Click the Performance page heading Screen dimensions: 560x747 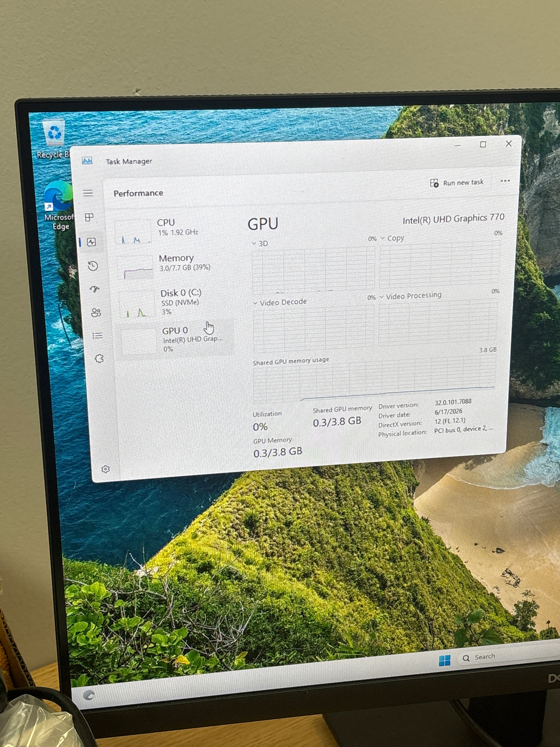tap(138, 193)
